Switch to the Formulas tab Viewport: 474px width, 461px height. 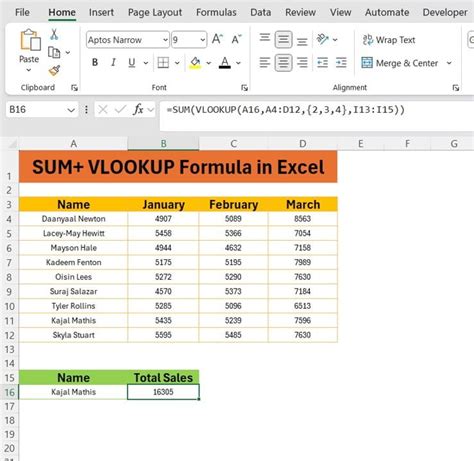pyautogui.click(x=216, y=12)
